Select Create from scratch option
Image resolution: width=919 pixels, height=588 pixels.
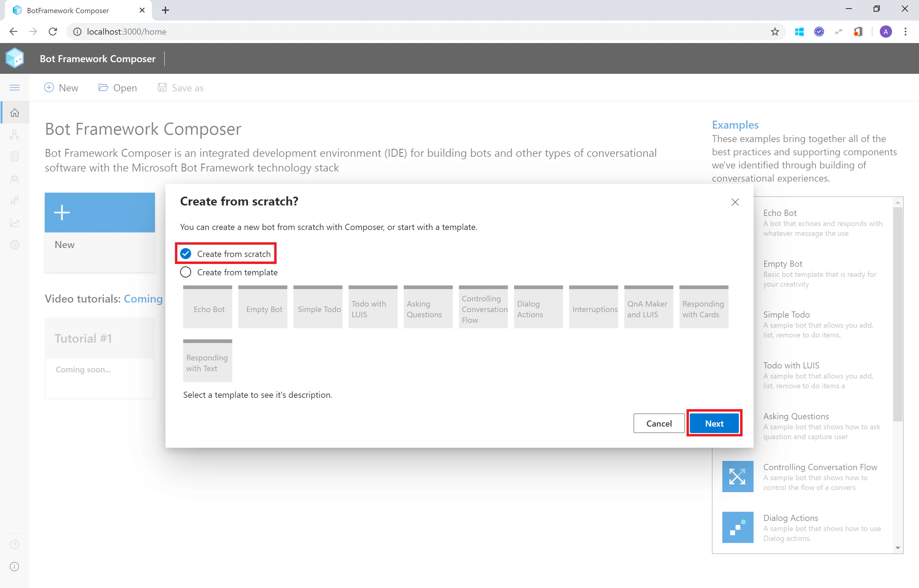click(x=225, y=254)
